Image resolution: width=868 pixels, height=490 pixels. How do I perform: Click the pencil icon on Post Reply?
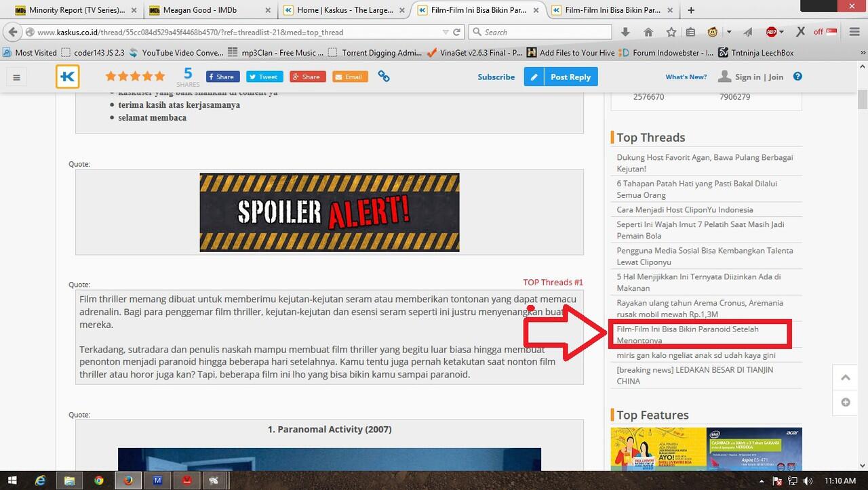pyautogui.click(x=534, y=77)
